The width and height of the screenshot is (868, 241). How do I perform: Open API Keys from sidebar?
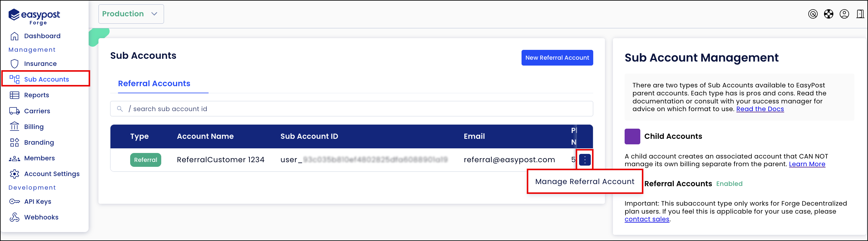38,202
